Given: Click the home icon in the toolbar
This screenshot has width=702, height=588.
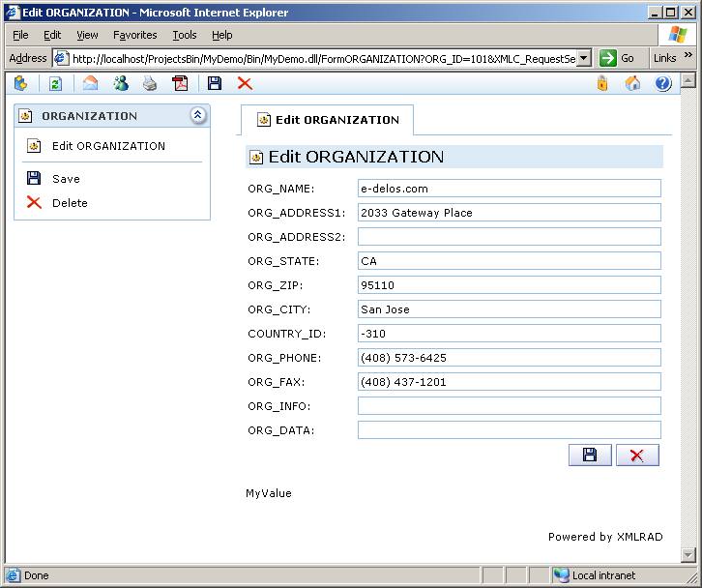Looking at the screenshot, I should [x=632, y=84].
